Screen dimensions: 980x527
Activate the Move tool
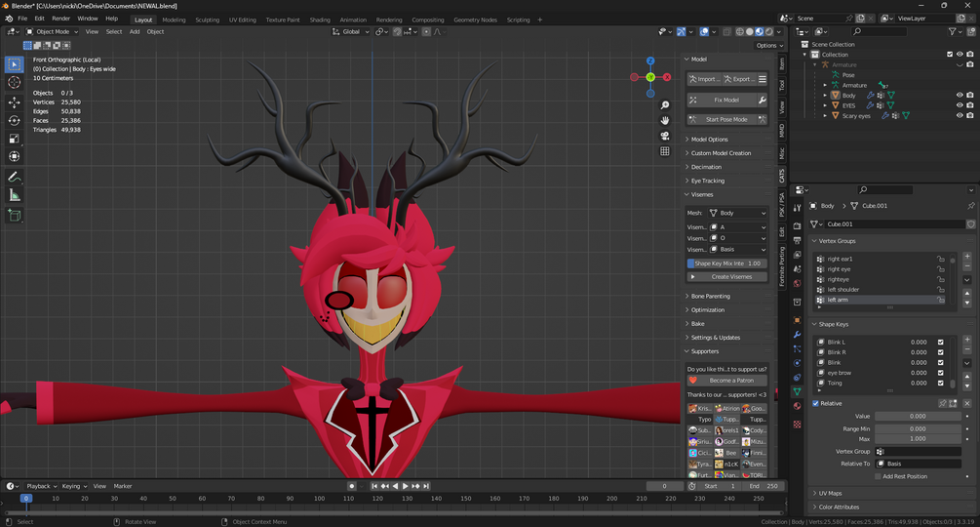(15, 101)
